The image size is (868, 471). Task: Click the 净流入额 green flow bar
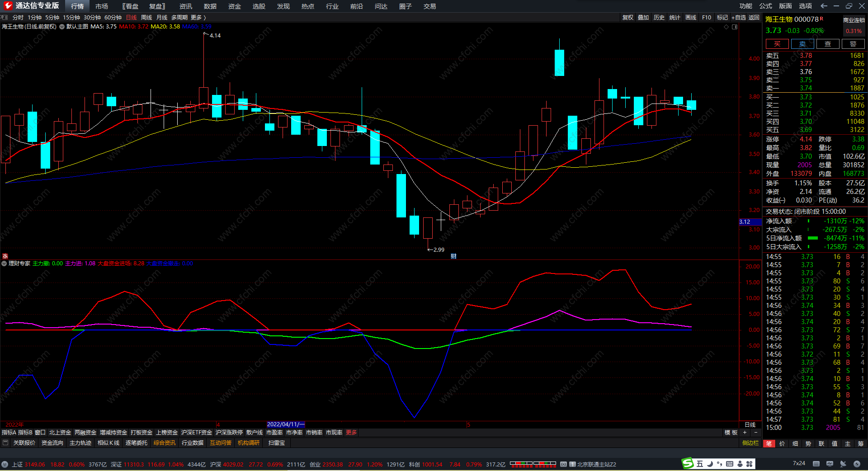click(808, 221)
